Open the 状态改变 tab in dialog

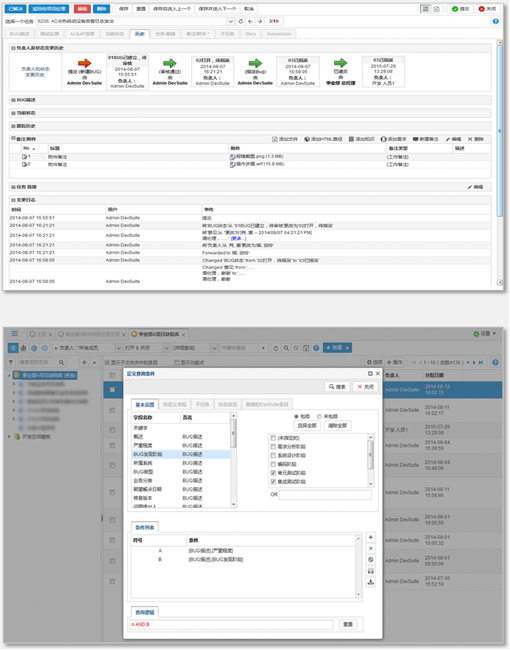[228, 405]
